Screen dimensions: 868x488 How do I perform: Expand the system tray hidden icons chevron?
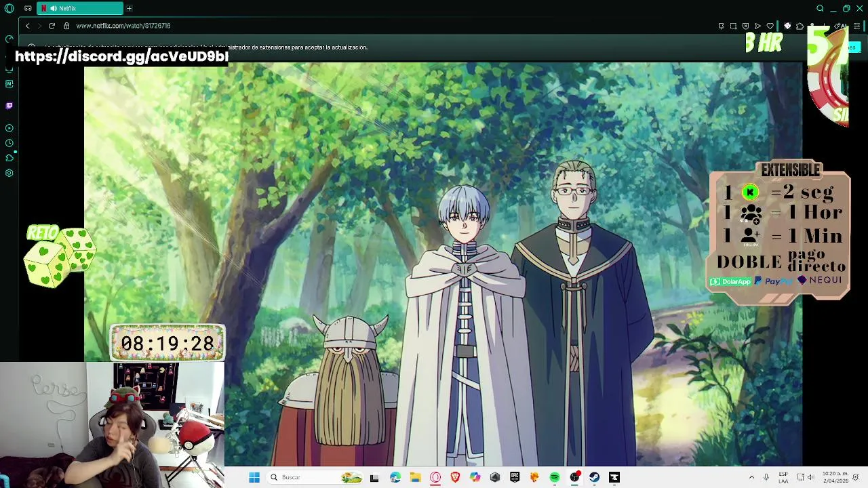click(751, 477)
